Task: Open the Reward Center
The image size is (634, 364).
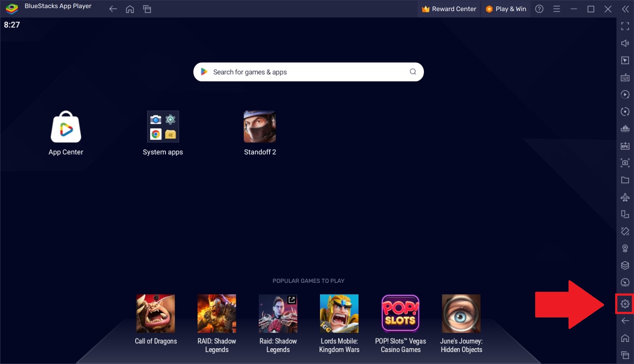Action: pos(449,9)
